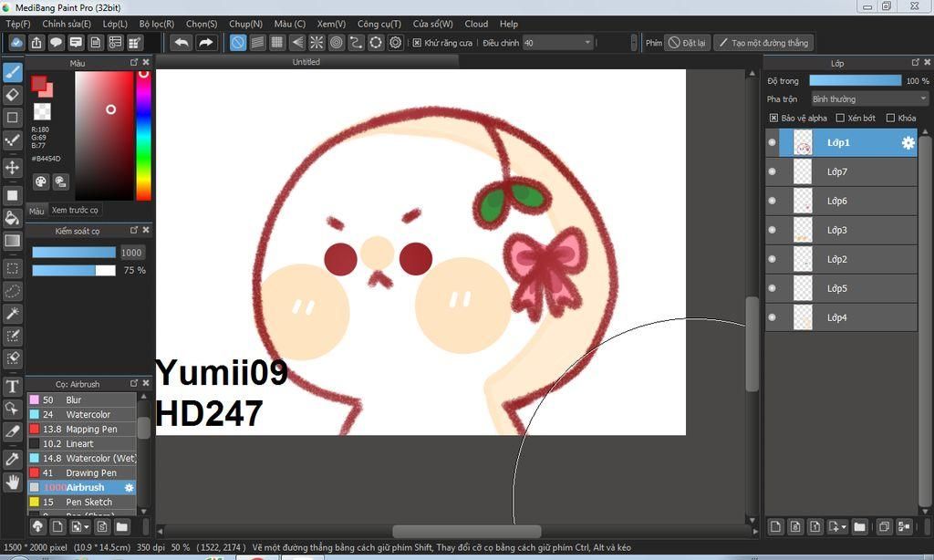Switch to Xem trước cọ tab
The height and width of the screenshot is (560, 934).
(75, 211)
